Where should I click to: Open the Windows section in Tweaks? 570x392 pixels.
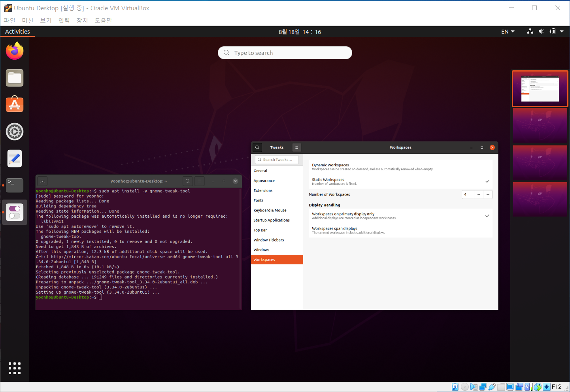(277, 250)
